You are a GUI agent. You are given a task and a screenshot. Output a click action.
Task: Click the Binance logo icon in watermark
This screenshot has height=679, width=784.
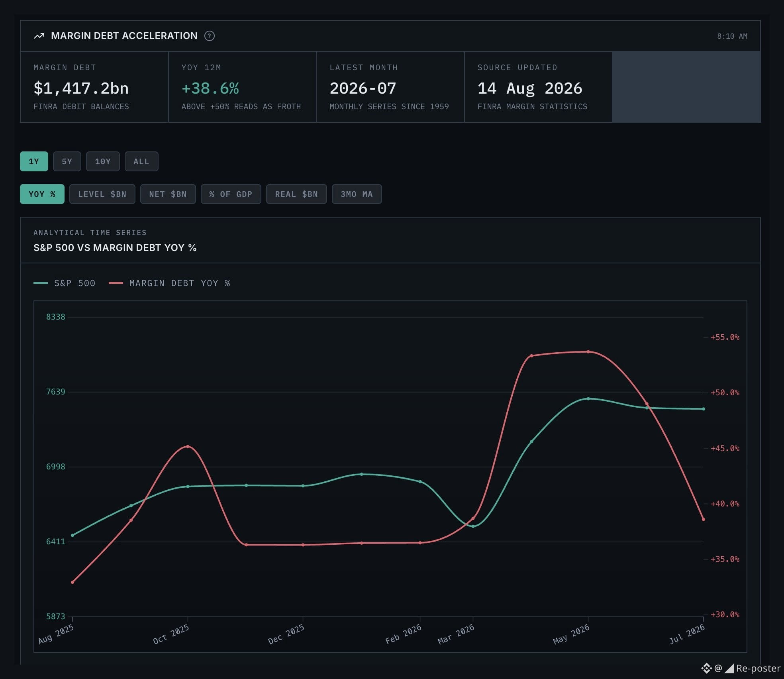(x=706, y=668)
